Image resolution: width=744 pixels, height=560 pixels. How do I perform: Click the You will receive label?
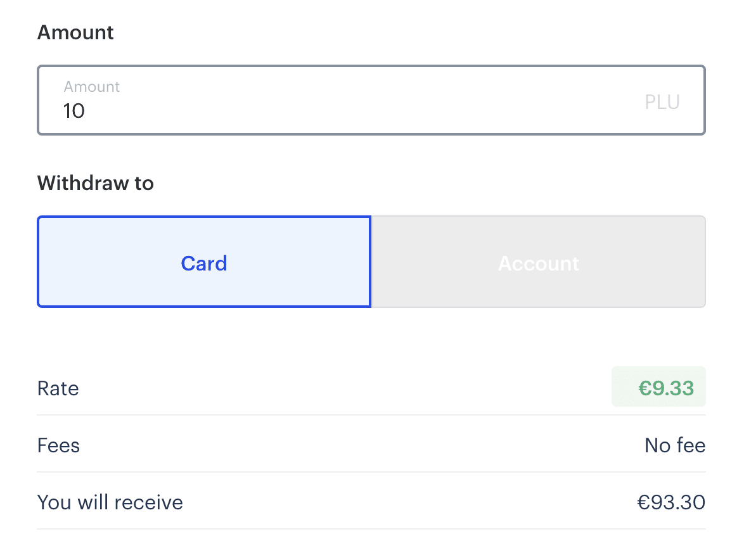coord(110,502)
